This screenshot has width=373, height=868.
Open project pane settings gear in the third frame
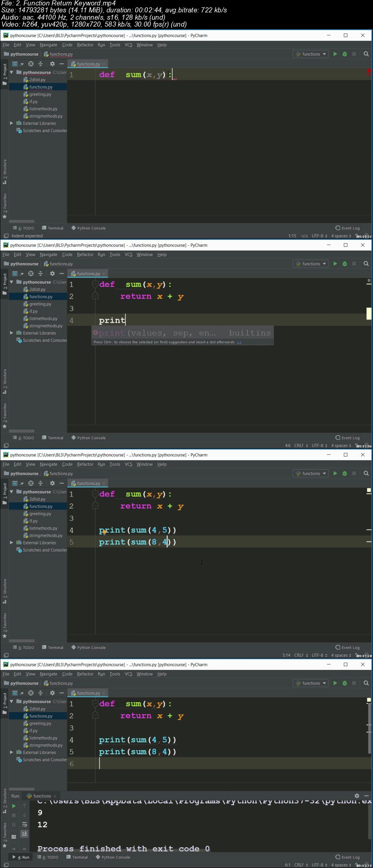tap(52, 483)
